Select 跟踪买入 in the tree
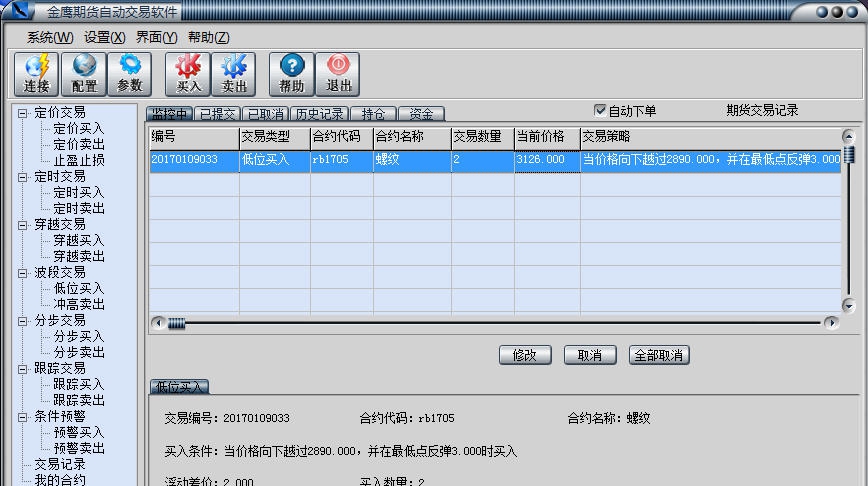The image size is (868, 486). 79,384
